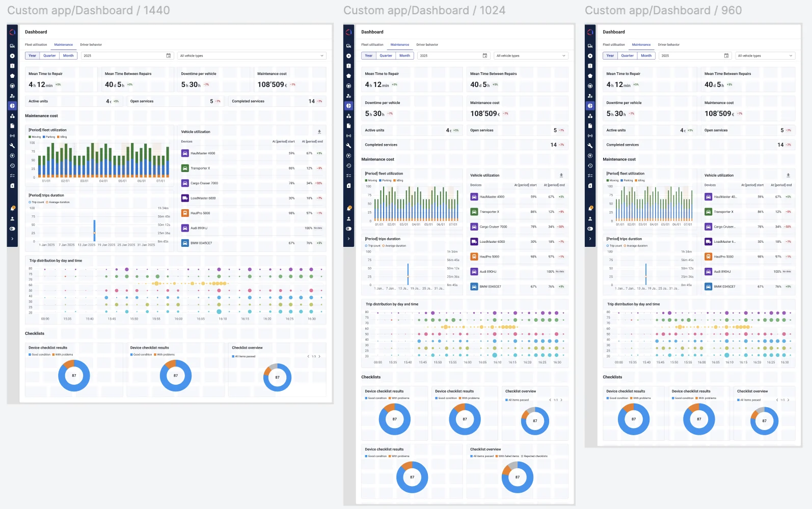
Task: Open the document icon in 1024 frame sidebar
Action: pos(348,126)
